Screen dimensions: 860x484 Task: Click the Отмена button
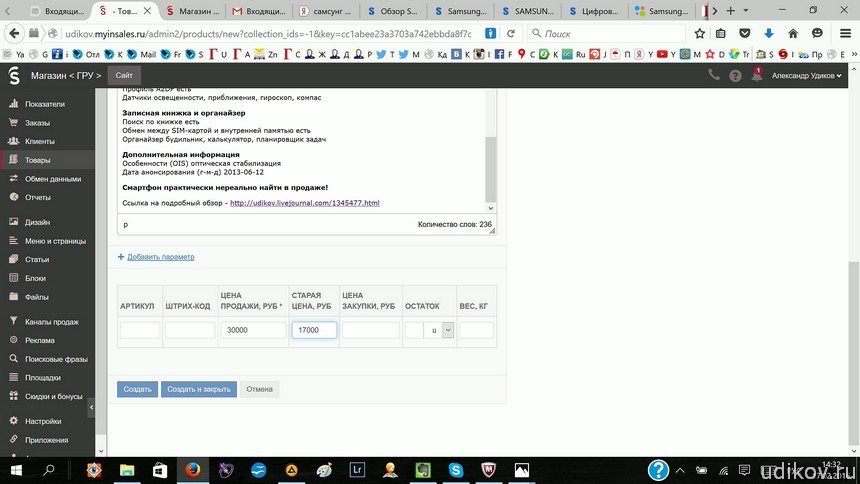click(259, 389)
